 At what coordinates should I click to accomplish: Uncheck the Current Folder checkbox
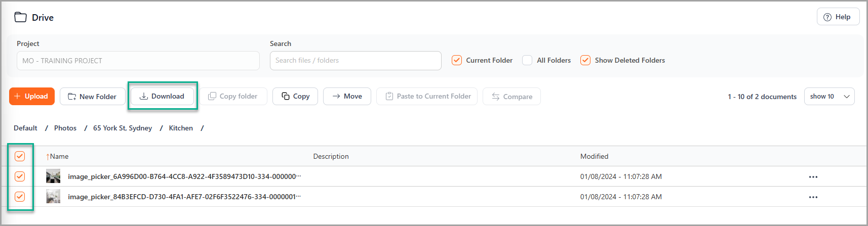coord(457,60)
